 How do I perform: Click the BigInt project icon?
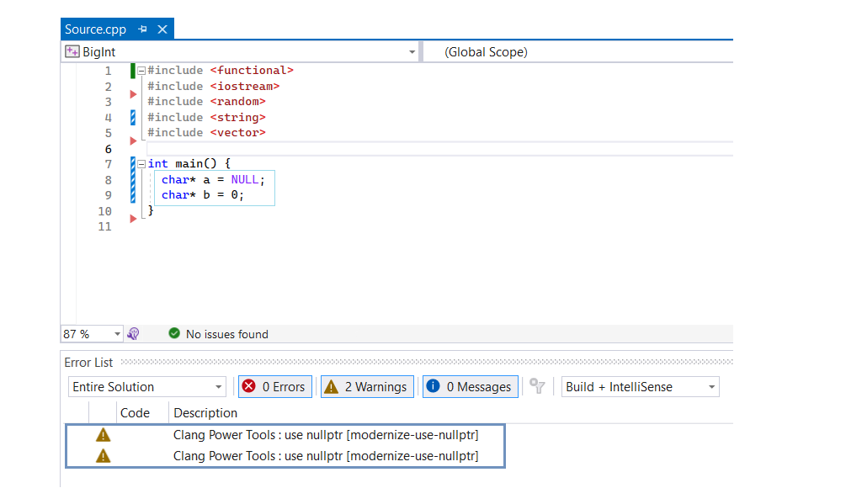[72, 52]
